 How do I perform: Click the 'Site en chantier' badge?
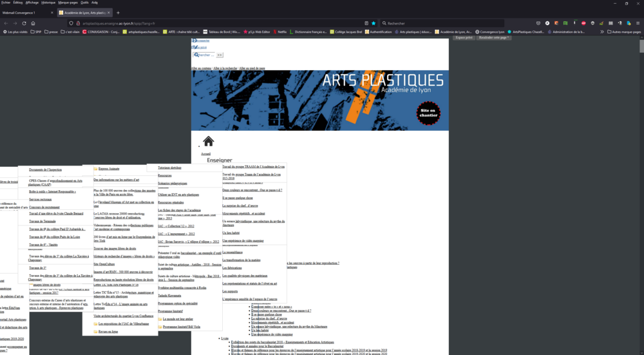coord(428,113)
